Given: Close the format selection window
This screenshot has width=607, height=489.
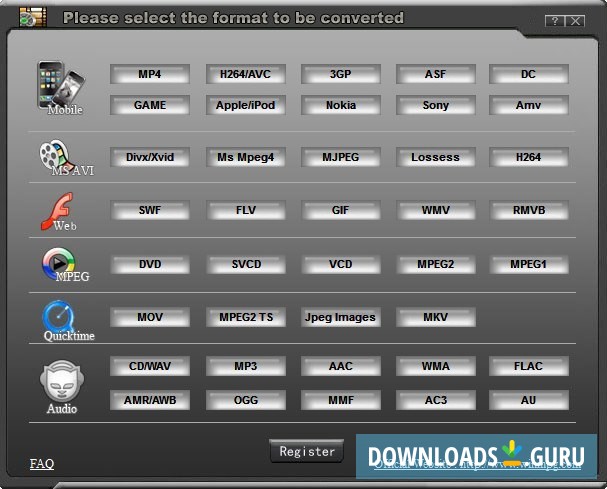Looking at the screenshot, I should pos(575,21).
